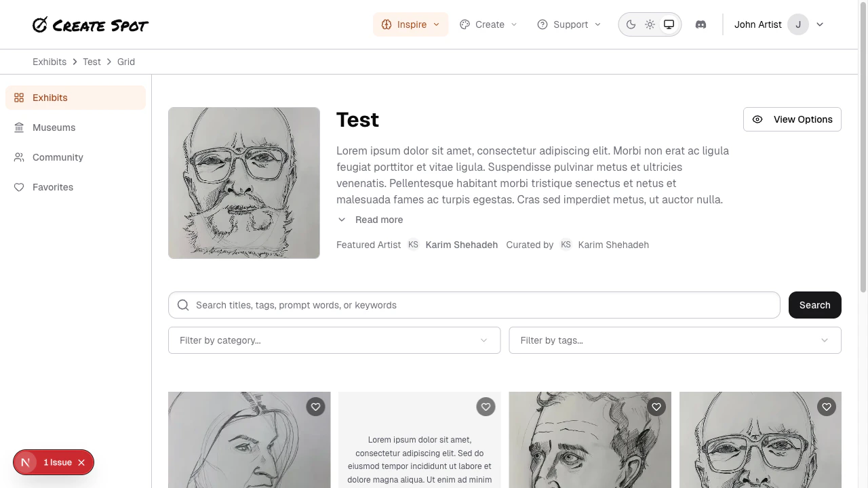Dismiss the 1 Issue notification badge
Screen dimensions: 868x488
click(x=81, y=462)
